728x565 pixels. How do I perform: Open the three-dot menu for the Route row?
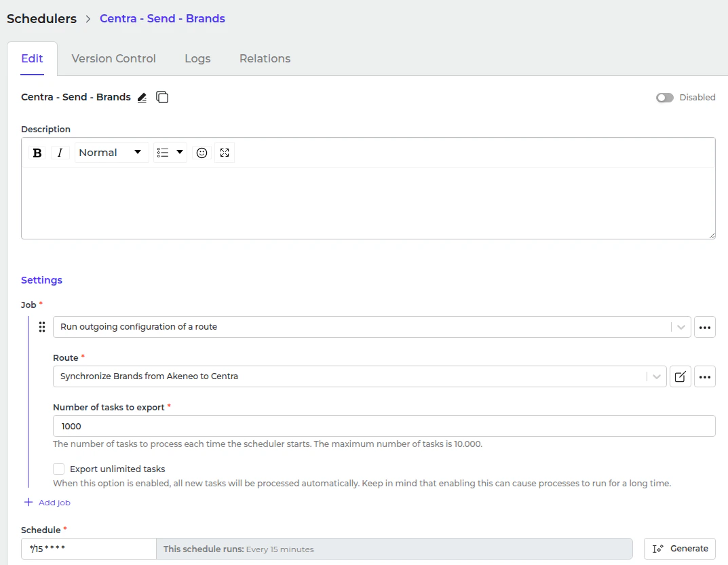tap(705, 376)
